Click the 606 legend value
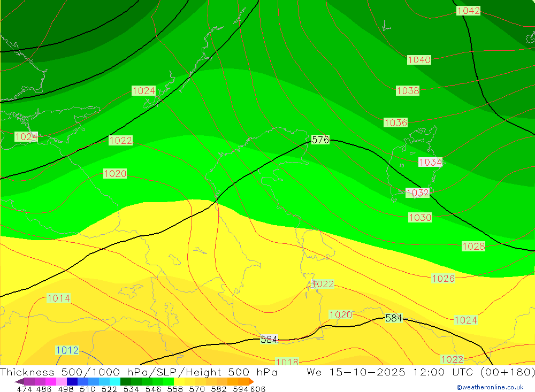 coord(258,389)
